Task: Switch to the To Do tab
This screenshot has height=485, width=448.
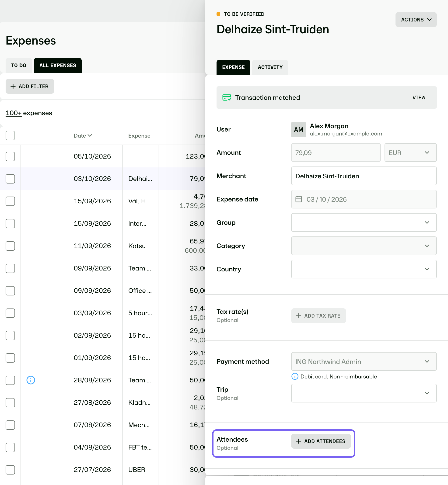Action: pos(19,66)
